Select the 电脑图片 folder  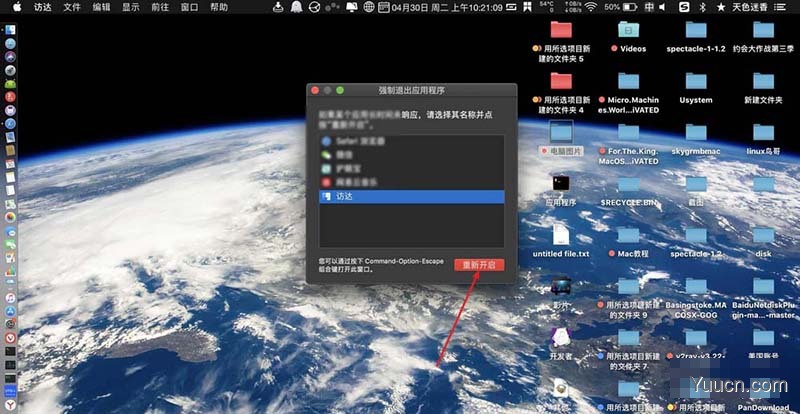point(561,138)
